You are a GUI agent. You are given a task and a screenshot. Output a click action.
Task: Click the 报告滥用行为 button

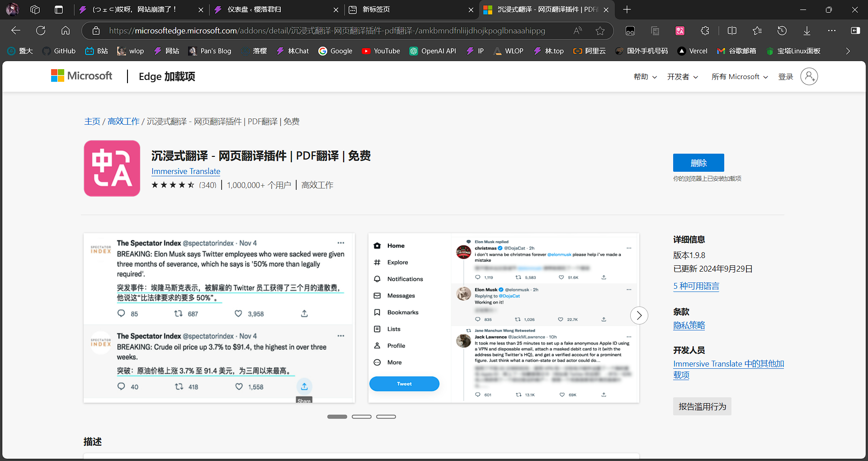pos(702,406)
